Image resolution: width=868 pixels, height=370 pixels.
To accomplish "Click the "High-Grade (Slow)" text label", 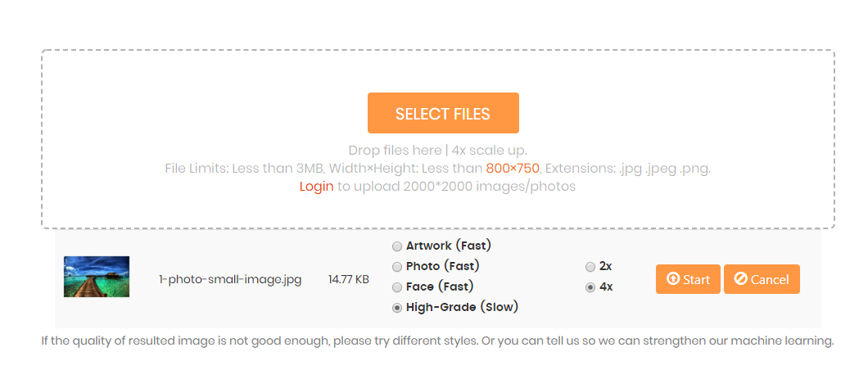I will (463, 307).
